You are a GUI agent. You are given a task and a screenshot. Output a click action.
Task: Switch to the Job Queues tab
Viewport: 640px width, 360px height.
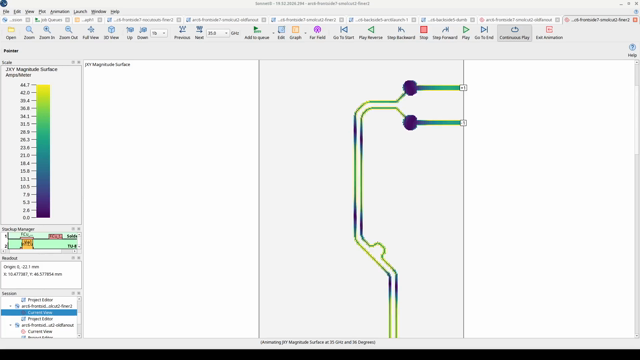[49, 20]
